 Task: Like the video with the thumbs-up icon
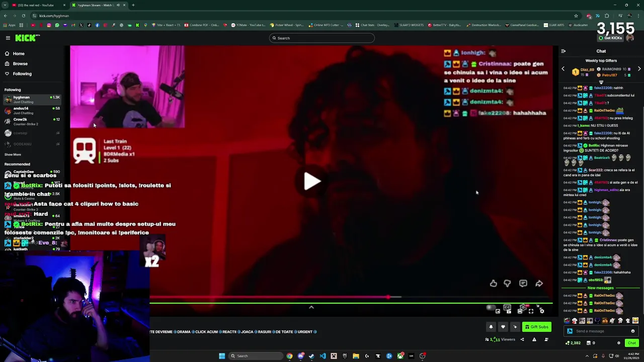tap(494, 284)
